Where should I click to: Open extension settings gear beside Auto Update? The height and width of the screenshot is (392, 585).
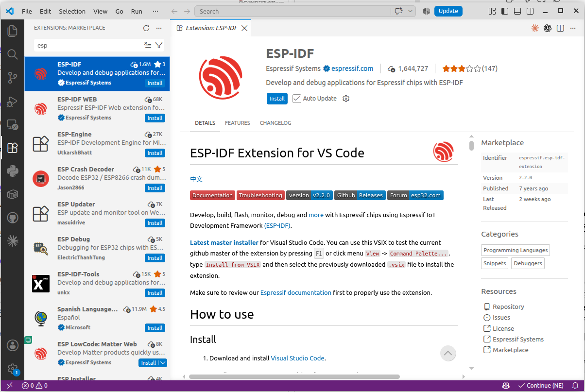click(x=346, y=99)
